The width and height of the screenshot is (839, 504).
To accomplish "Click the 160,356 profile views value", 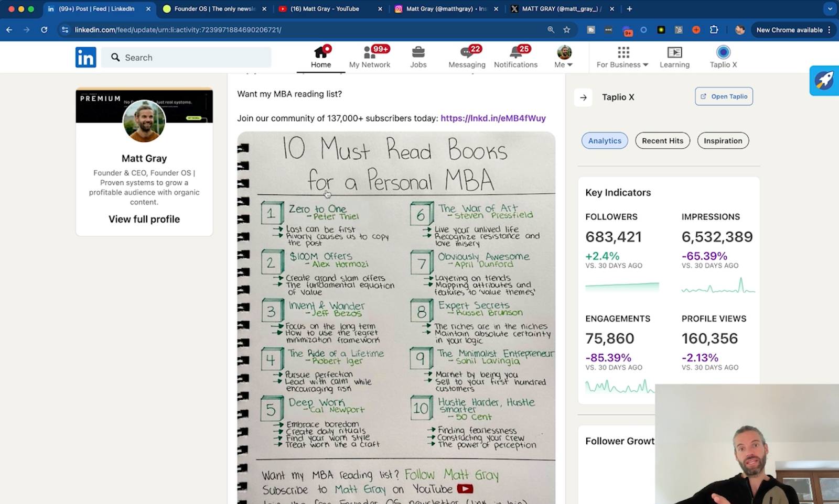I will click(709, 338).
